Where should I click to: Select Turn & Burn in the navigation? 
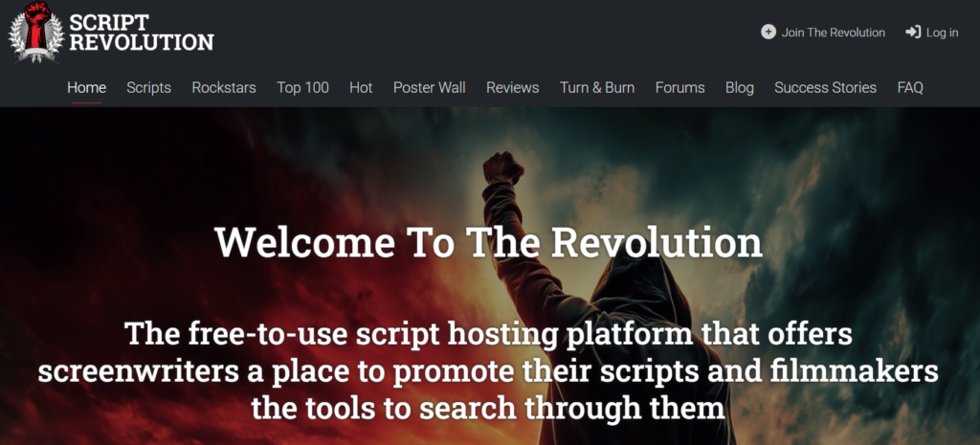click(597, 87)
